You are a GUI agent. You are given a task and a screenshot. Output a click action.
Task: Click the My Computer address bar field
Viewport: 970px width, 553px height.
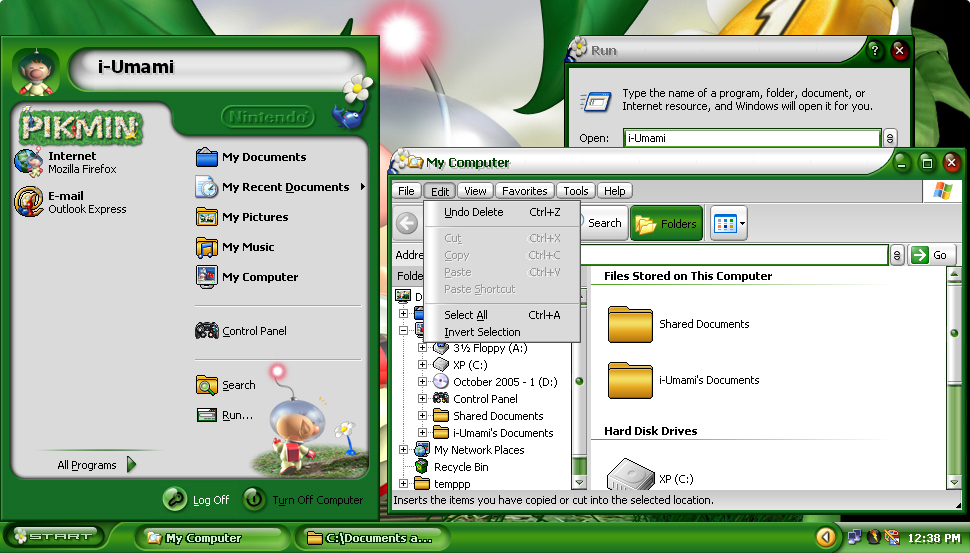click(x=734, y=255)
